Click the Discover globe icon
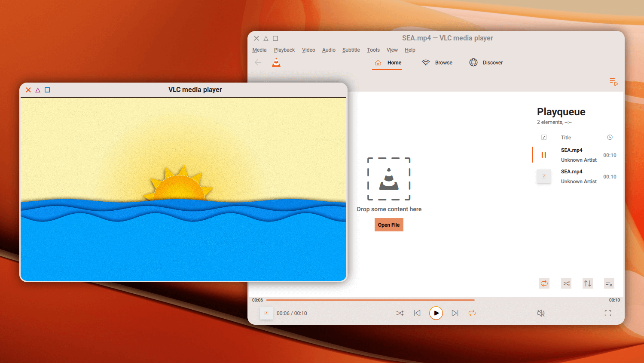The height and width of the screenshot is (363, 644). [x=473, y=62]
